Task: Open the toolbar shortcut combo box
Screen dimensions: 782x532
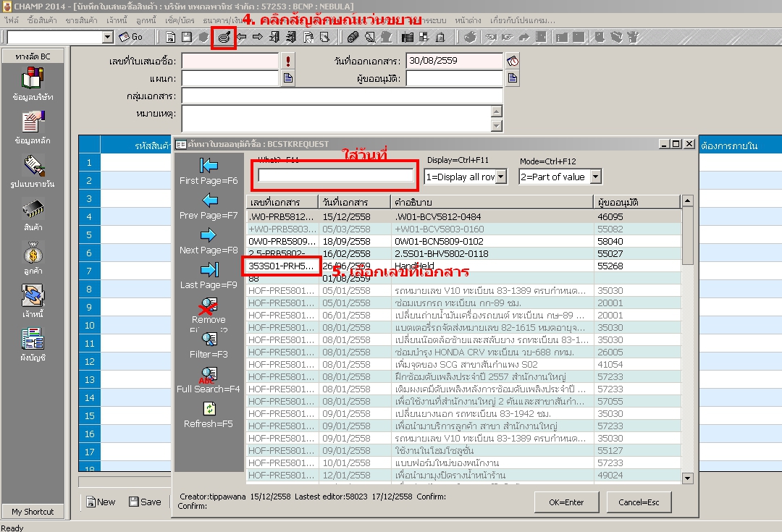Action: click(x=108, y=37)
